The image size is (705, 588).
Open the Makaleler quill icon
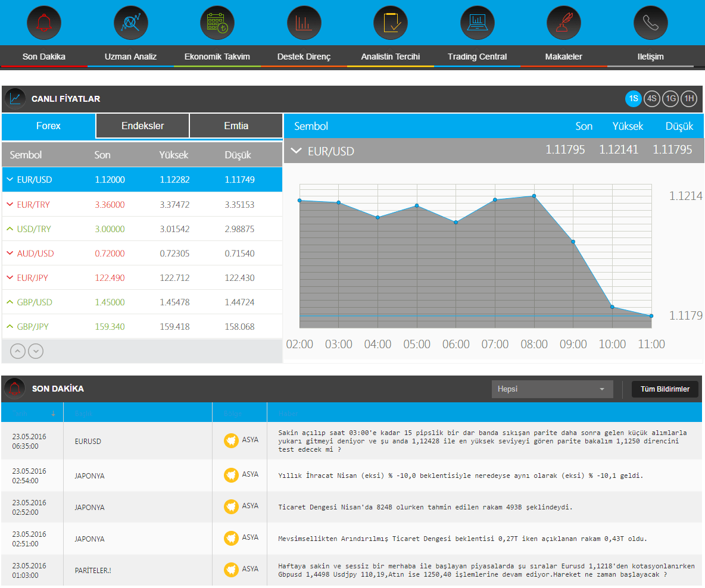(x=563, y=23)
